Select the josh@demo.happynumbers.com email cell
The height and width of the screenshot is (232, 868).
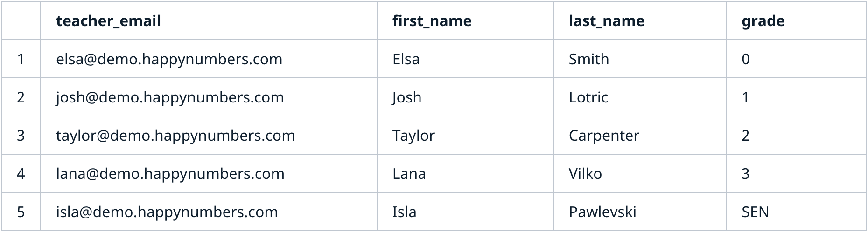pyautogui.click(x=170, y=97)
